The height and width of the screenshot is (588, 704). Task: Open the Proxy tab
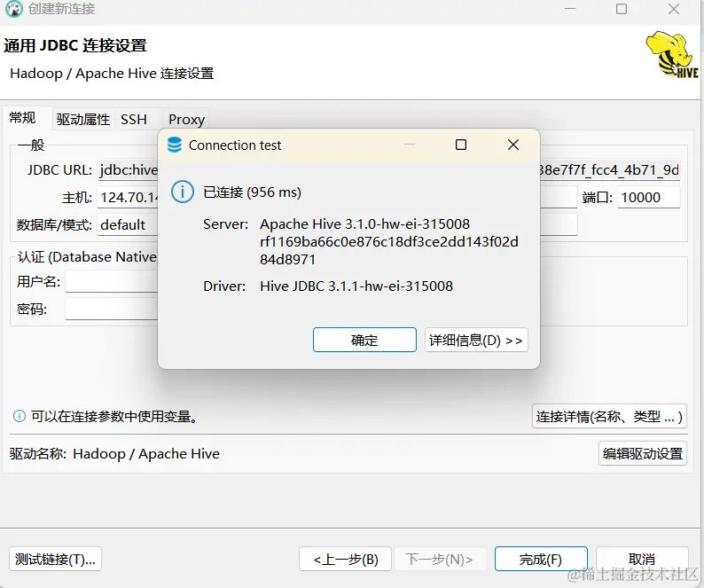click(186, 120)
